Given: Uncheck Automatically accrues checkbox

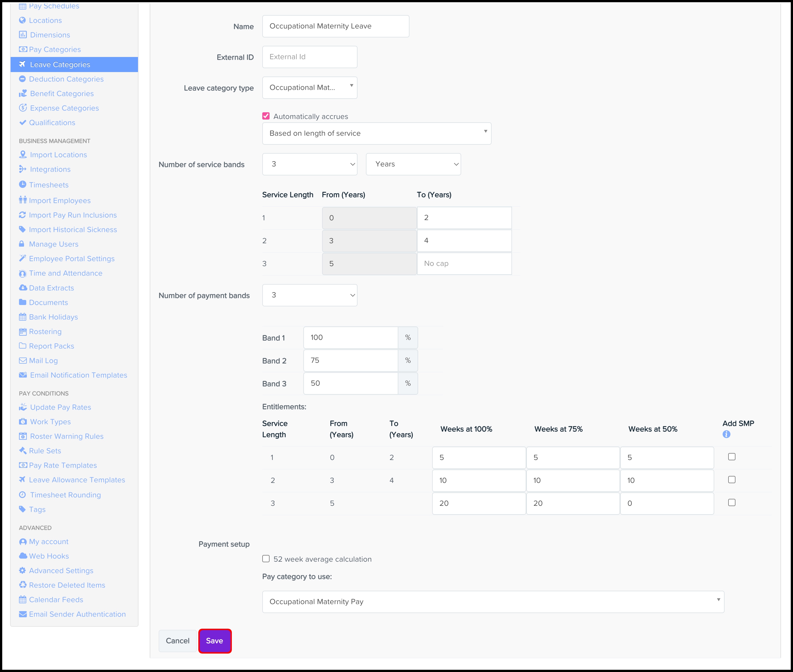Looking at the screenshot, I should [x=266, y=116].
